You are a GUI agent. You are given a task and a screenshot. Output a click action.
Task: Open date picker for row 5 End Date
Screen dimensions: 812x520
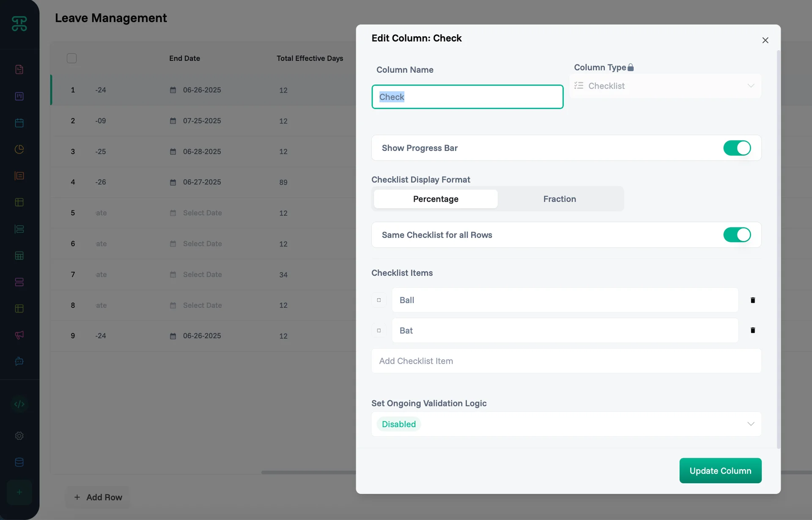coord(196,213)
